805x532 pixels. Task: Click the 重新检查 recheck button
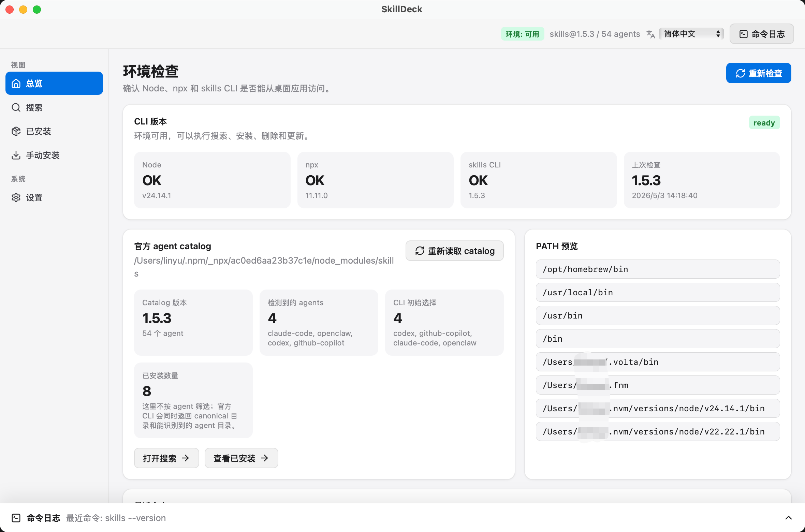759,73
